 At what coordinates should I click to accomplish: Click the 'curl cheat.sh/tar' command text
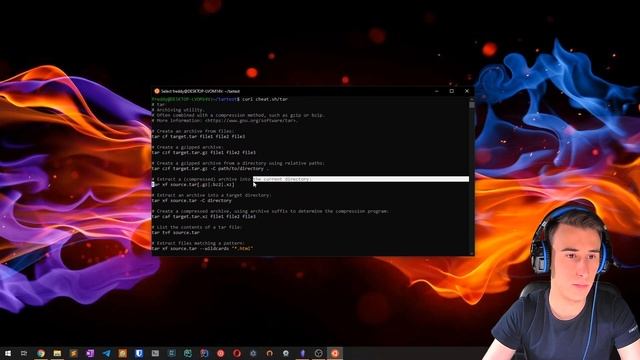pos(265,99)
